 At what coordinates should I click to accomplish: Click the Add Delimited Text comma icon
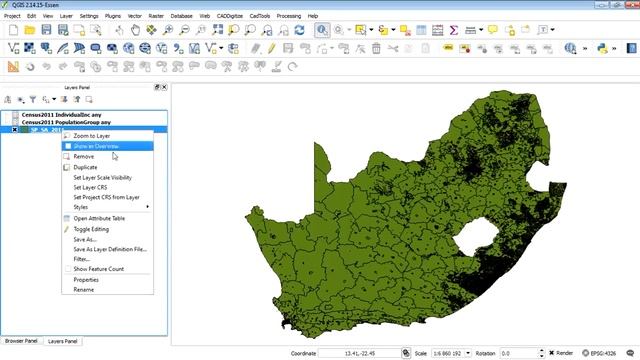178,48
